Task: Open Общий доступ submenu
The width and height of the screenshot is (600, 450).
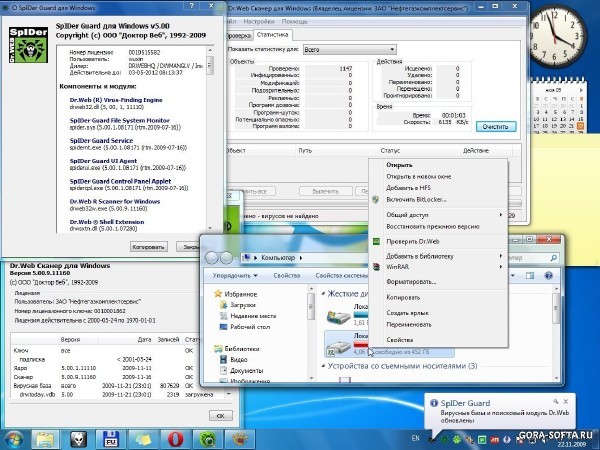Action: [438, 215]
